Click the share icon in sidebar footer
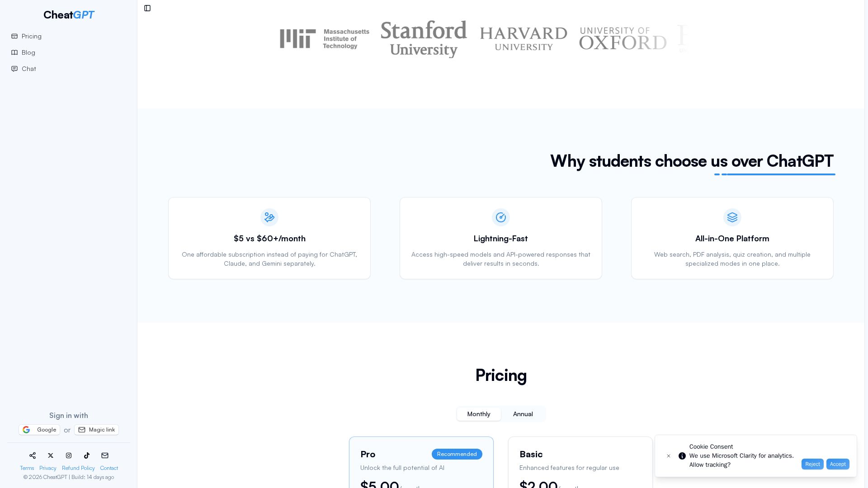The image size is (868, 488). coord(33,455)
